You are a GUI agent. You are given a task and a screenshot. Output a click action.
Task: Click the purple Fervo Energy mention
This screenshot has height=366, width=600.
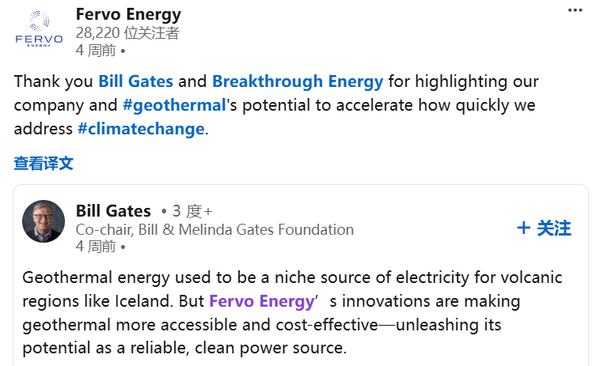click(x=262, y=301)
